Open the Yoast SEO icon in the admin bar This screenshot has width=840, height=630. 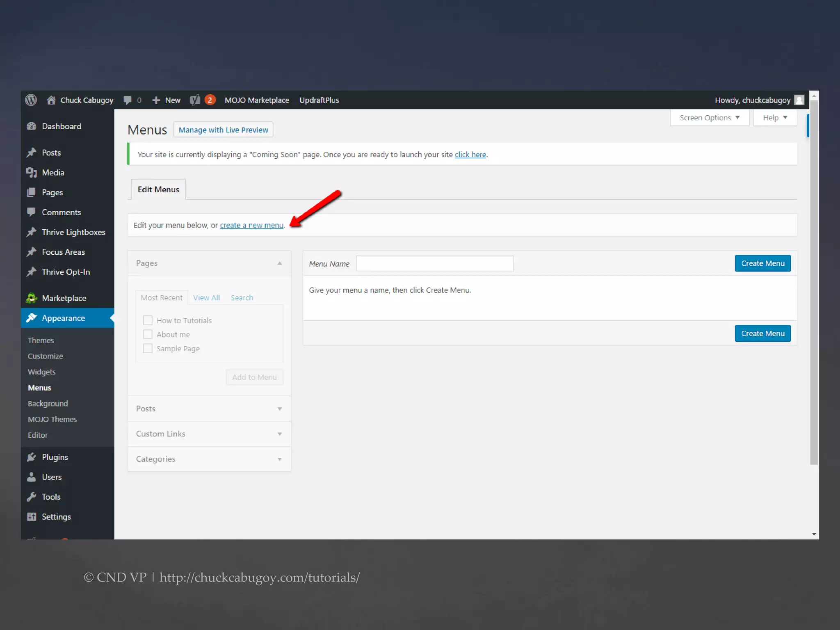click(195, 100)
